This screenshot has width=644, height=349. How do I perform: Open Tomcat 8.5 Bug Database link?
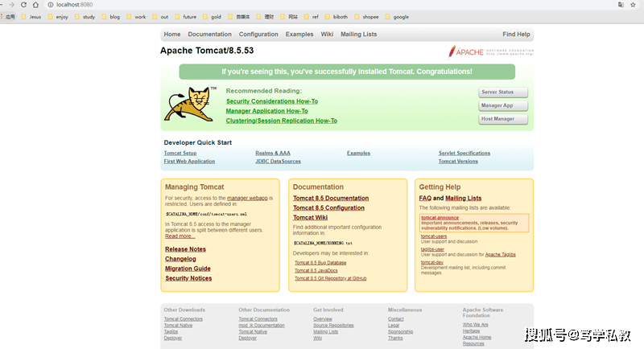[320, 263]
